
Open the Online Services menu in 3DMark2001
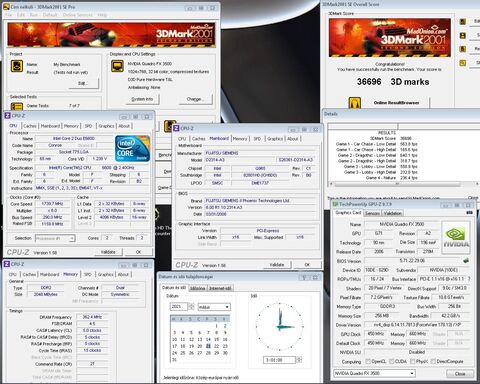point(78,15)
